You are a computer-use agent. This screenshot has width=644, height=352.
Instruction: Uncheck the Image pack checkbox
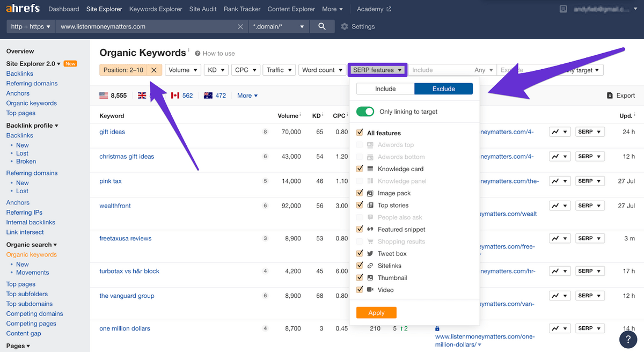pos(360,193)
